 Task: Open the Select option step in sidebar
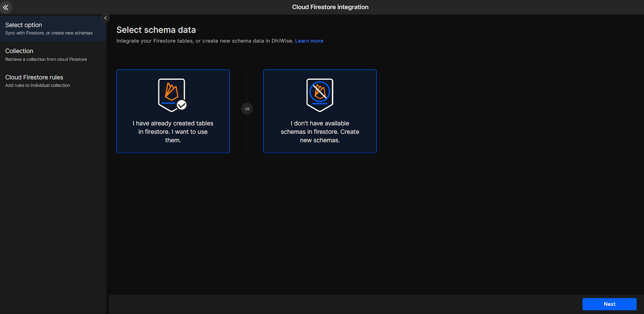24,25
